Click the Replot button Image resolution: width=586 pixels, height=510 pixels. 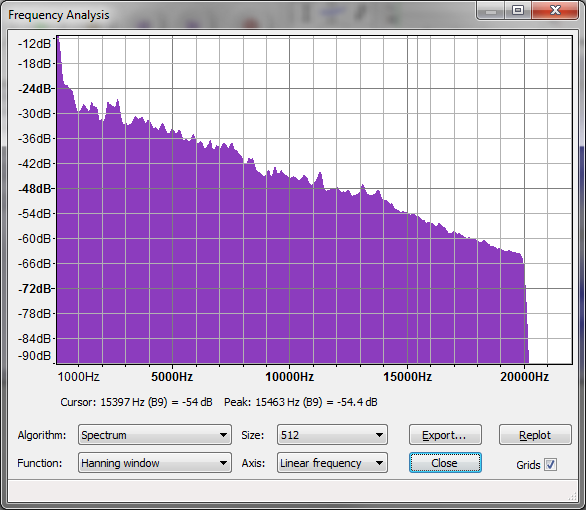coord(535,435)
